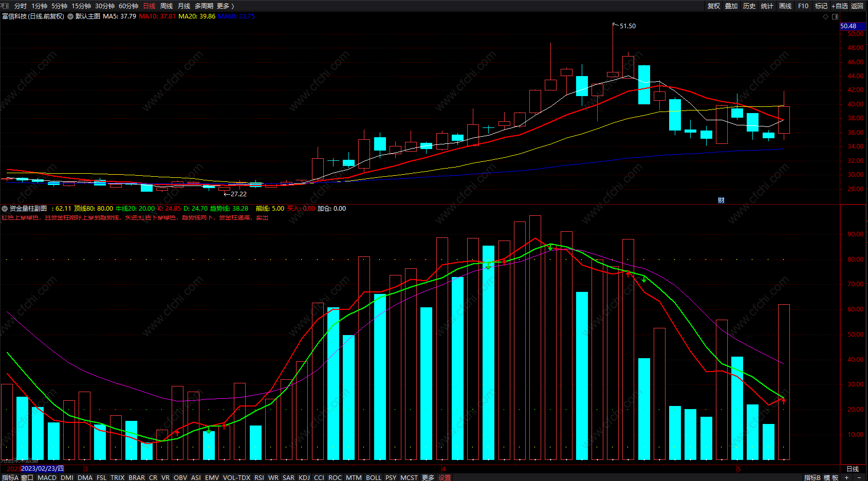Image resolution: width=868 pixels, height=481 pixels.
Task: Select the MCST indicator
Action: pyautogui.click(x=409, y=477)
